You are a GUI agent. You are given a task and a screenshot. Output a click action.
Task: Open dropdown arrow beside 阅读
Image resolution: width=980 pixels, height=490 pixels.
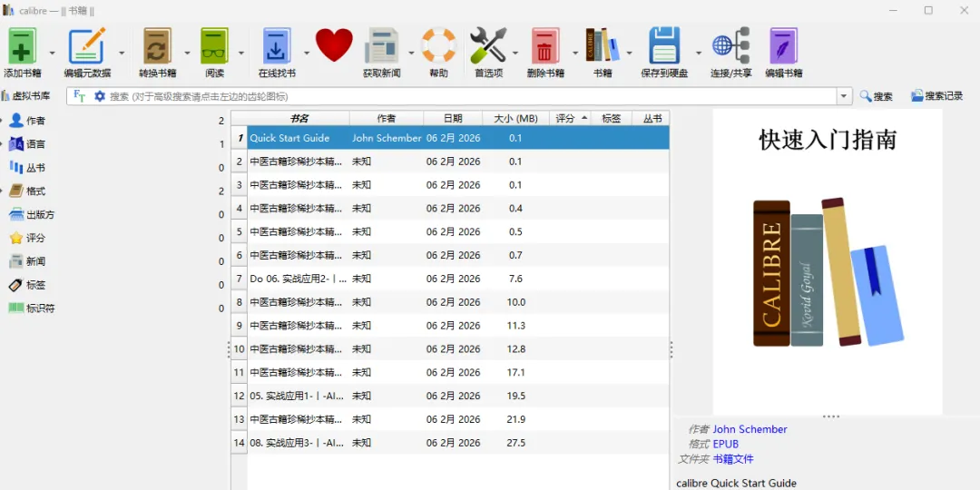click(x=240, y=54)
